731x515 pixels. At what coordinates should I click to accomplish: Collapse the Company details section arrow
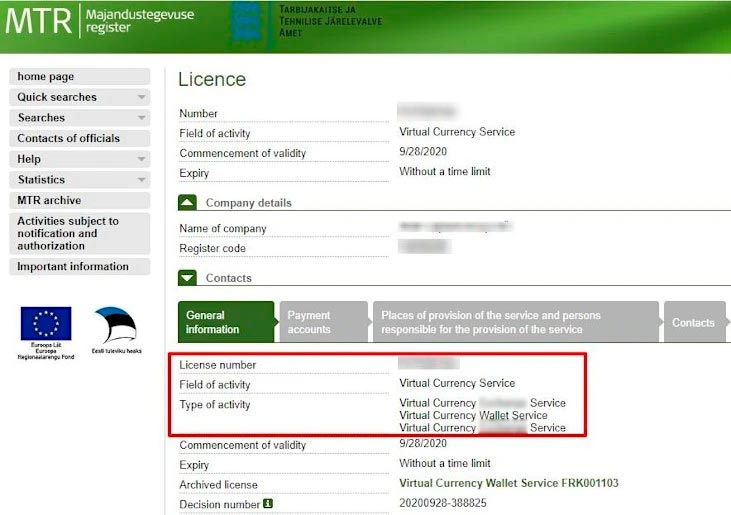click(x=188, y=202)
